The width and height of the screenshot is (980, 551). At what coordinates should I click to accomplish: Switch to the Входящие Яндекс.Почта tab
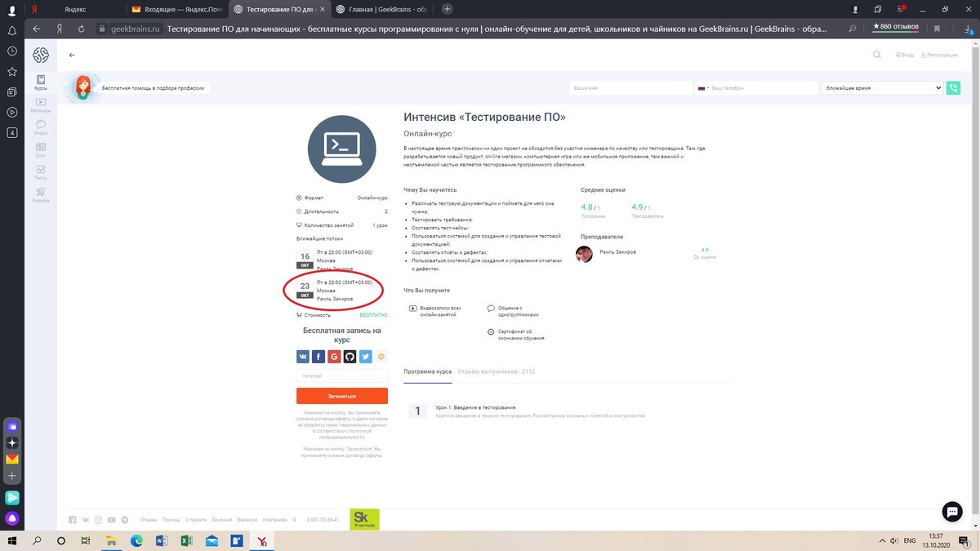[x=176, y=9]
